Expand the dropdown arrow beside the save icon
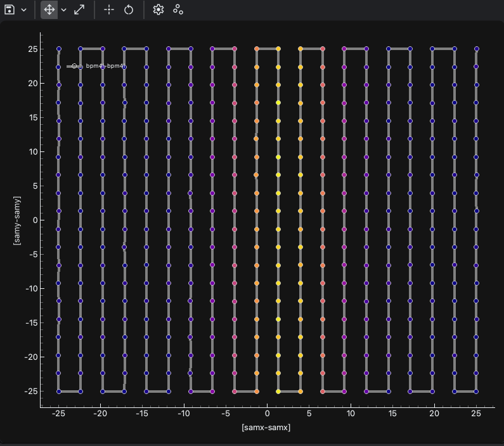This screenshot has width=504, height=446. (x=23, y=10)
